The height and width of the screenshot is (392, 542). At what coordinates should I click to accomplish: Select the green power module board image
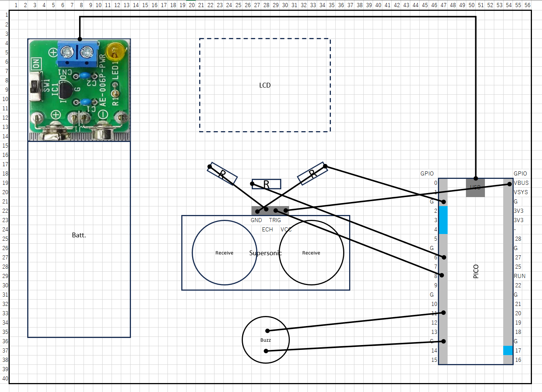[x=79, y=90]
